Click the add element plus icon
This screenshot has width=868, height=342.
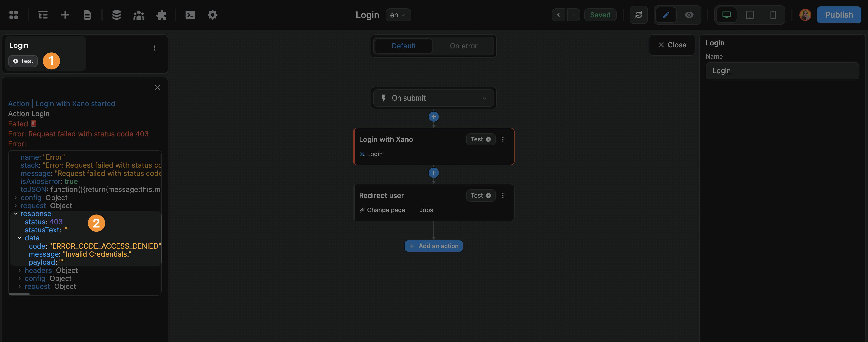tap(65, 15)
